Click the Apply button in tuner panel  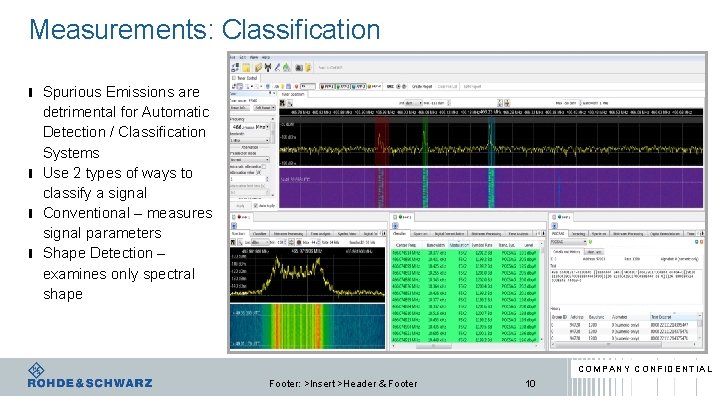point(240,206)
